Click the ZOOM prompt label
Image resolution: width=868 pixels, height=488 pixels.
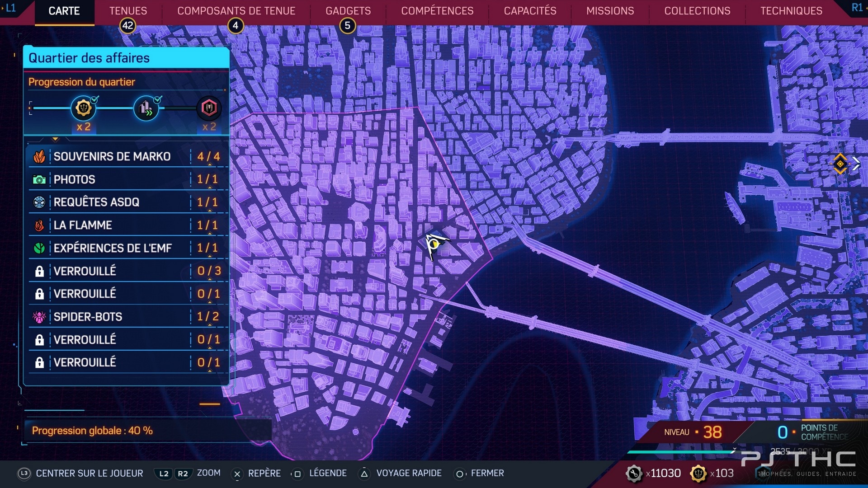point(209,473)
